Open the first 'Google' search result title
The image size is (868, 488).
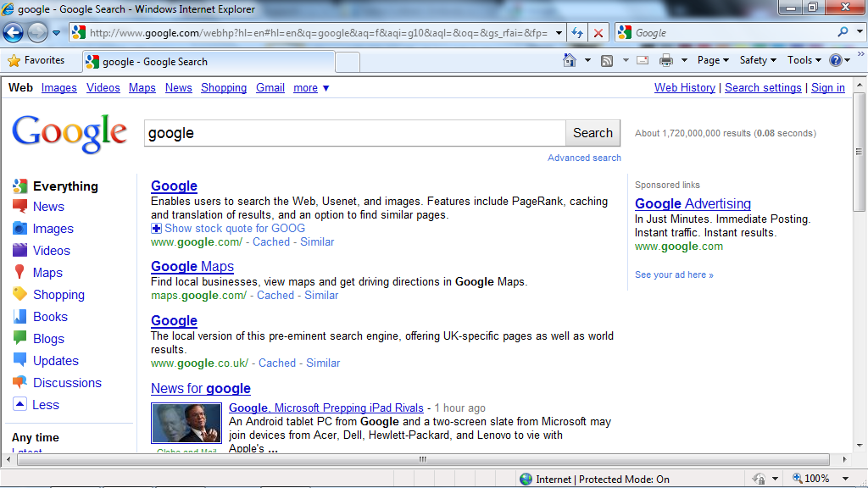pos(174,186)
